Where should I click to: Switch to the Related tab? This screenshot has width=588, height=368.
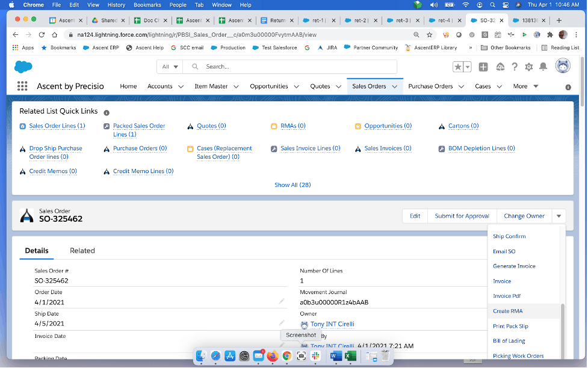(x=82, y=251)
